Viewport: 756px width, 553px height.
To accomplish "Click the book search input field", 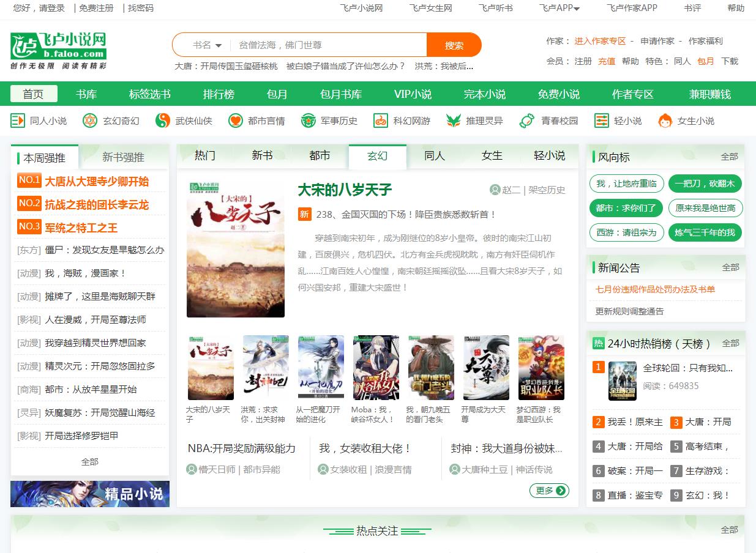I will click(329, 45).
